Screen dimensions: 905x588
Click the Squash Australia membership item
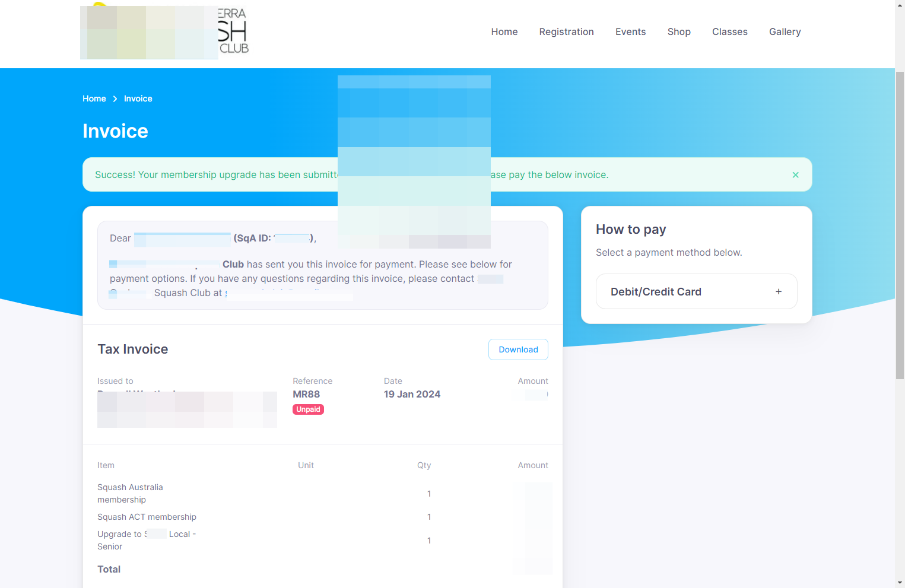pyautogui.click(x=130, y=494)
